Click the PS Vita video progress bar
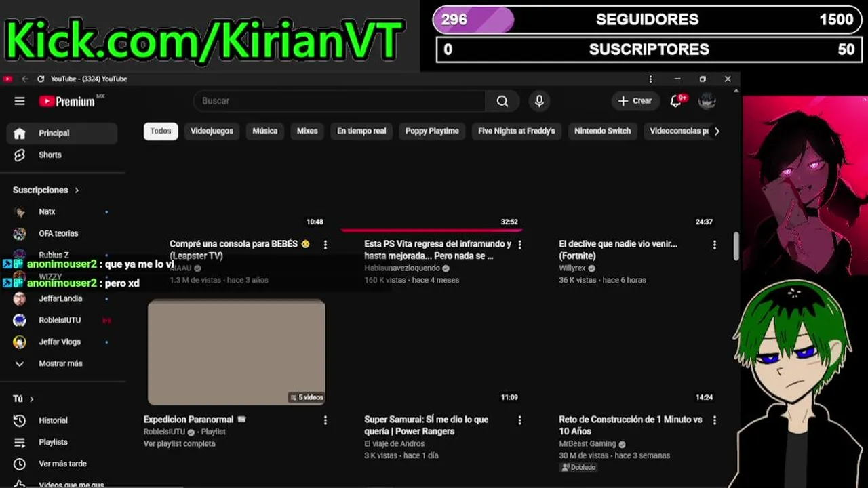868x488 pixels. 431,230
